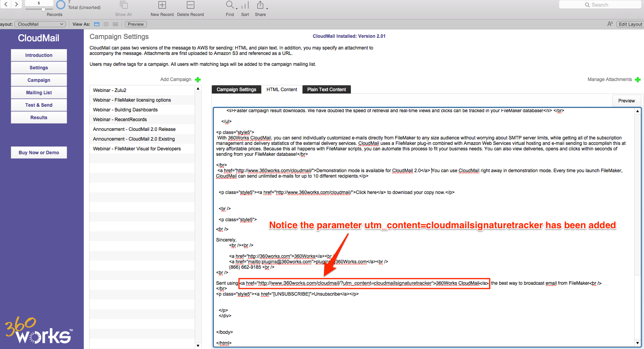Toggle the formatting bar Aa icon

click(x=610, y=24)
